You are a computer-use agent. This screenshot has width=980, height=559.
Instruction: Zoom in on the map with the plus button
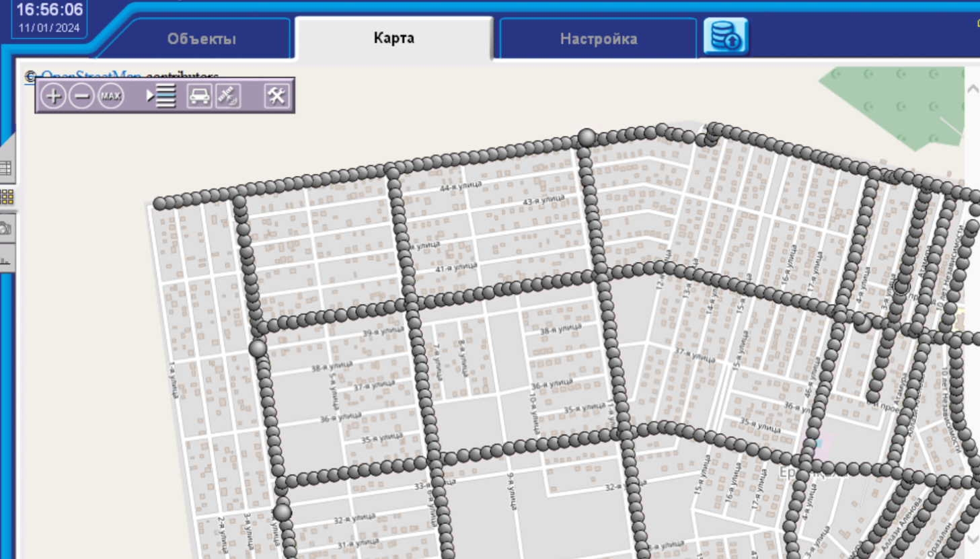point(53,96)
